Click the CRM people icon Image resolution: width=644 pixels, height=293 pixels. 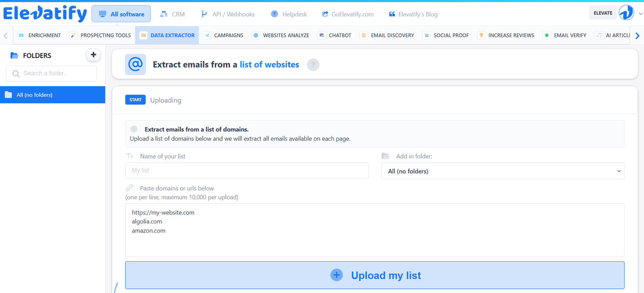[x=164, y=14]
